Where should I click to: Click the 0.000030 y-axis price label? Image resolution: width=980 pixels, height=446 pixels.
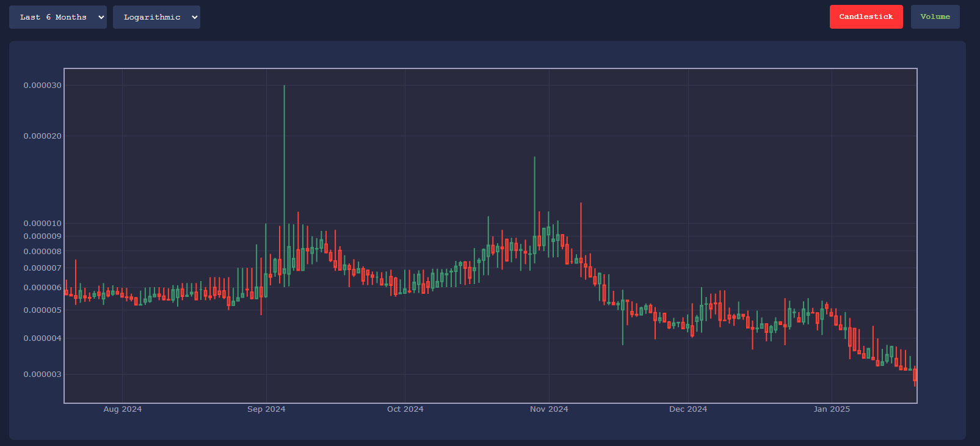[x=43, y=86]
